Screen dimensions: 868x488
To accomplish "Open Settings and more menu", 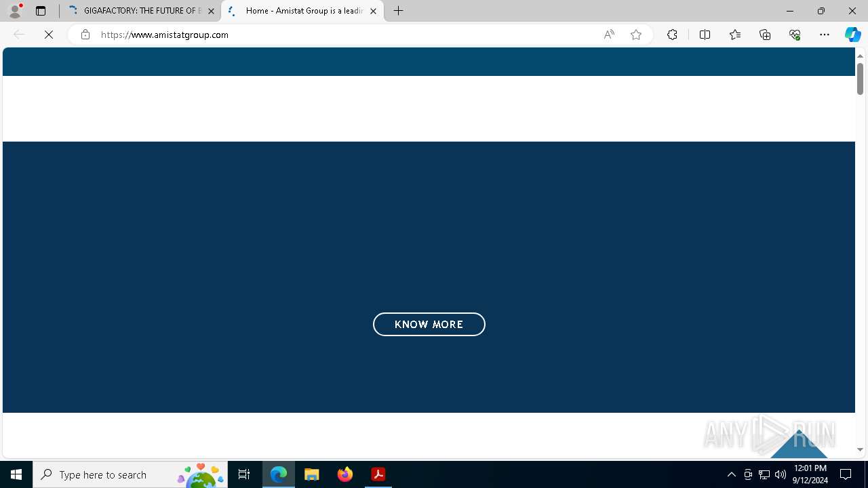I will click(x=825, y=35).
